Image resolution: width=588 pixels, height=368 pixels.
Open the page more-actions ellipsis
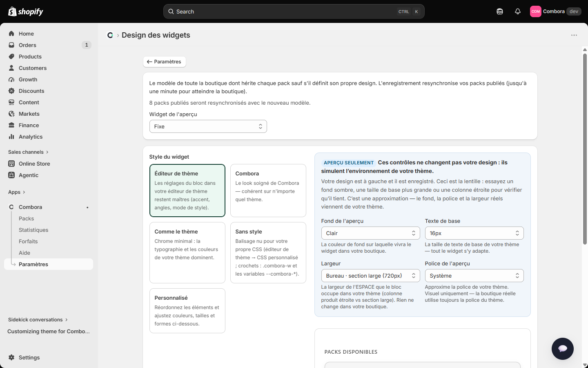(574, 35)
